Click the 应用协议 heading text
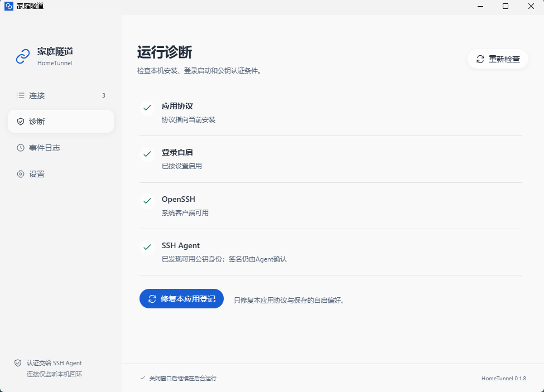The width and height of the screenshot is (544, 392). pos(177,106)
